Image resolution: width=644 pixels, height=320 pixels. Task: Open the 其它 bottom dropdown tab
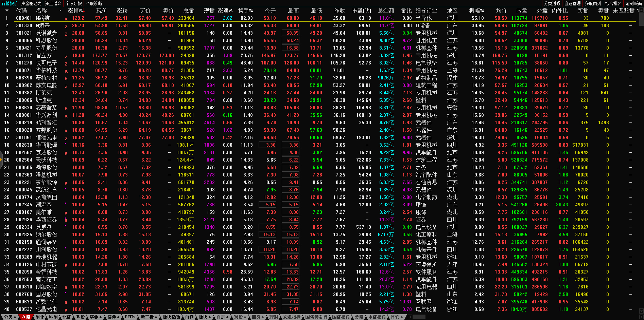[x=397, y=317]
